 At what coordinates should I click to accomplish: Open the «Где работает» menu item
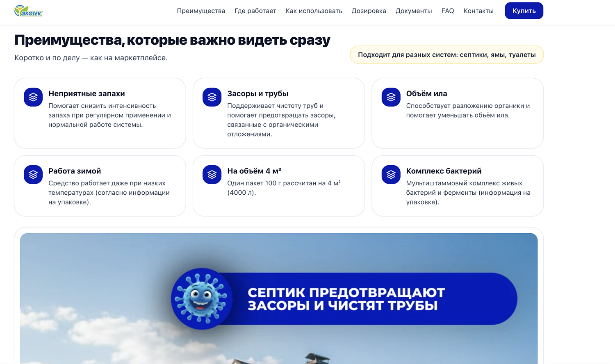(x=255, y=11)
